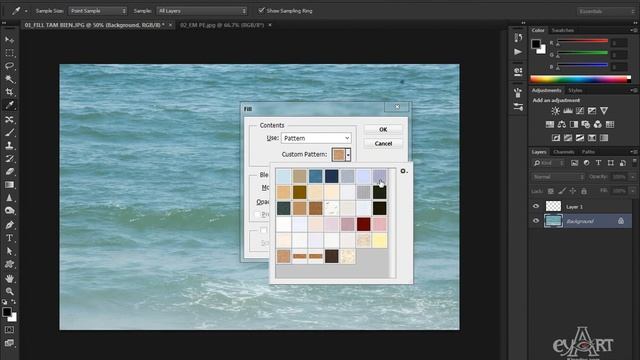This screenshot has width=640, height=360.
Task: Select the Eyedropper tool in toolbox
Action: [x=9, y=105]
